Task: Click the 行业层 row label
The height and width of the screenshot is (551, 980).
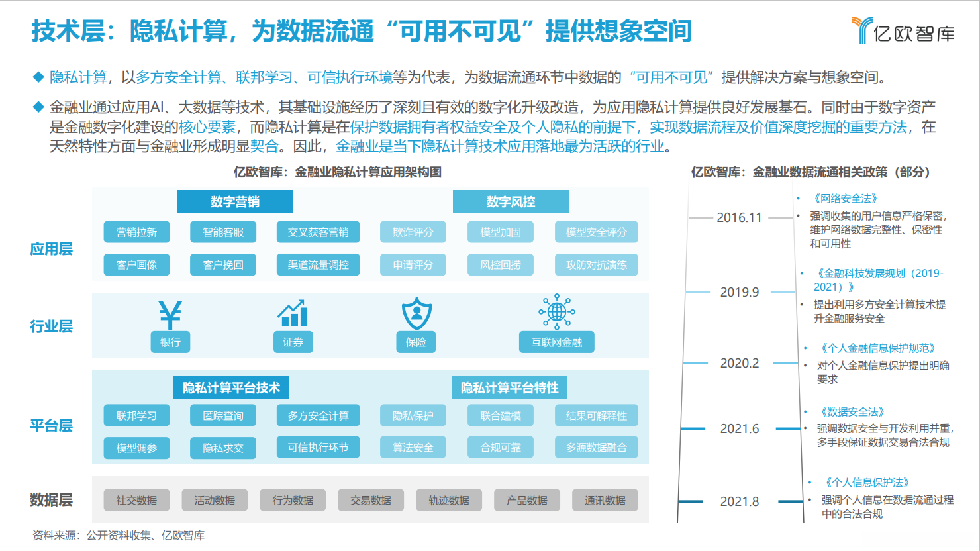Action: click(x=51, y=326)
